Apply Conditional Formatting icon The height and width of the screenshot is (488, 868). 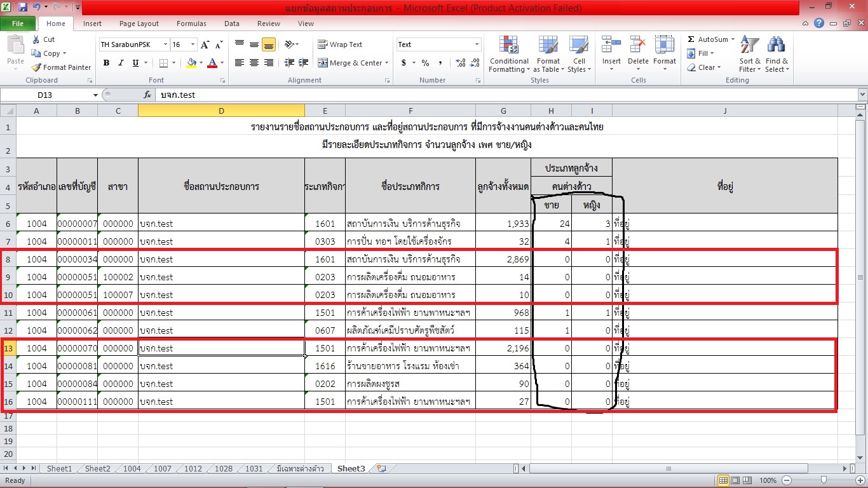tap(509, 54)
